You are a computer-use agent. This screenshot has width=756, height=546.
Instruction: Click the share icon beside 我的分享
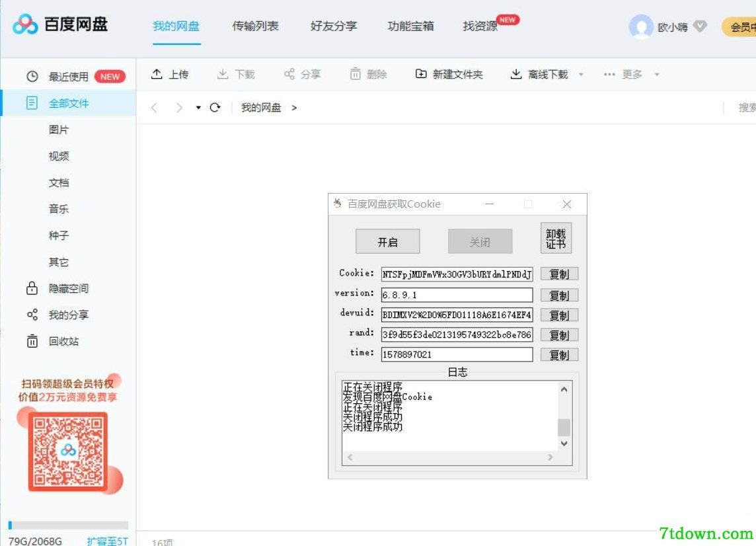tap(32, 315)
